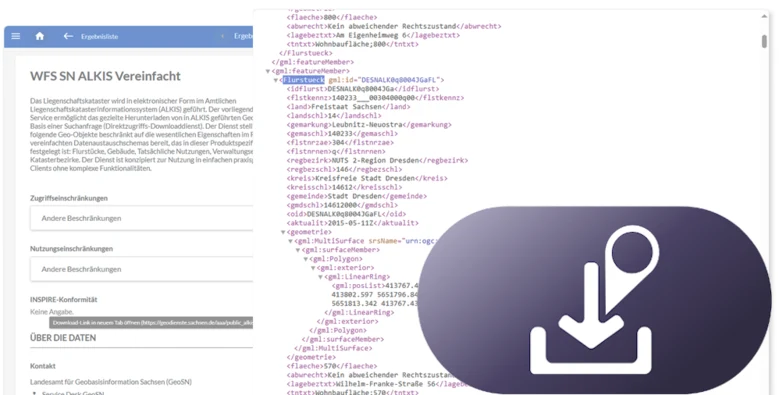Collapse the geometrie XML node
779x395 pixels.
pos(283,232)
